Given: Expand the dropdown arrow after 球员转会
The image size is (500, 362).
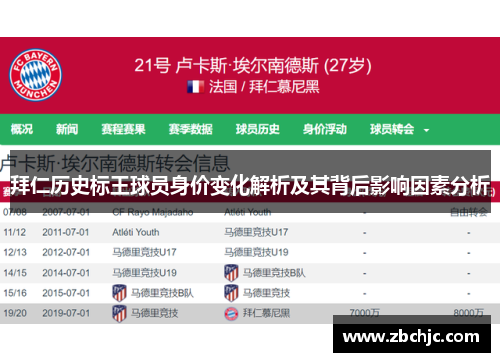Looking at the screenshot, I should [426, 130].
